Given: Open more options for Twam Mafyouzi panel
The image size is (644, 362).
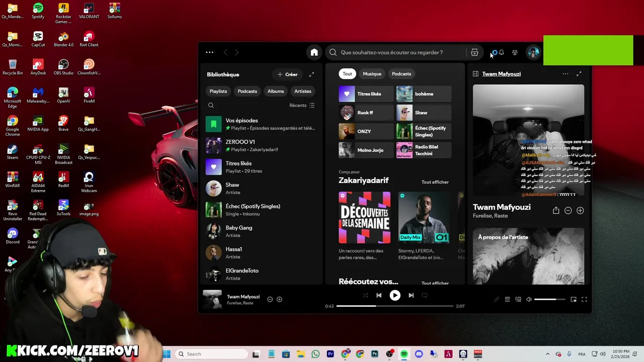Looking at the screenshot, I should 566,74.
